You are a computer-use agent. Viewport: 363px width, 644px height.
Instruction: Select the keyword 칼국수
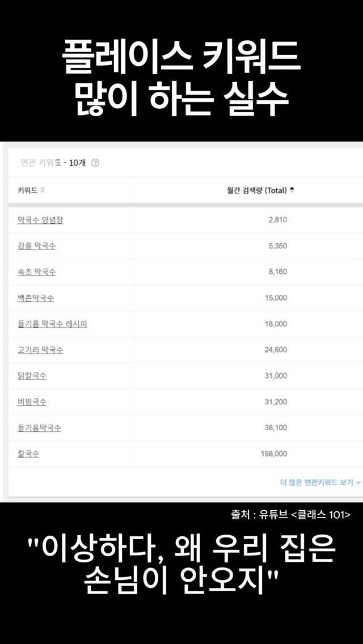point(27,454)
